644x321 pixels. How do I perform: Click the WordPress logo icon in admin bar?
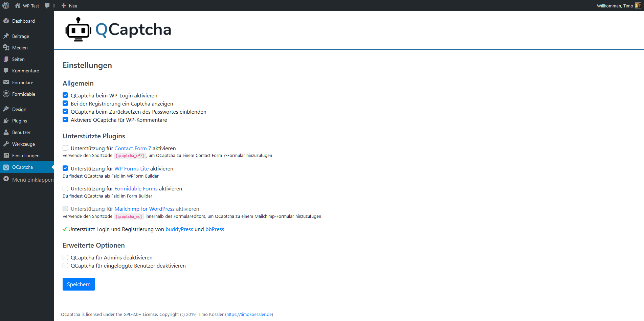[x=6, y=5]
